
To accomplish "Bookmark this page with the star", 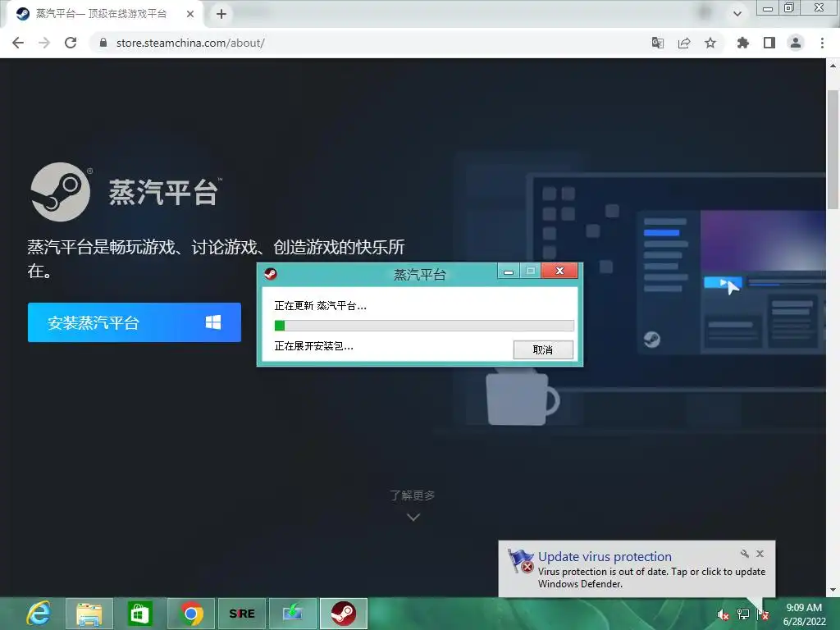I will point(710,43).
